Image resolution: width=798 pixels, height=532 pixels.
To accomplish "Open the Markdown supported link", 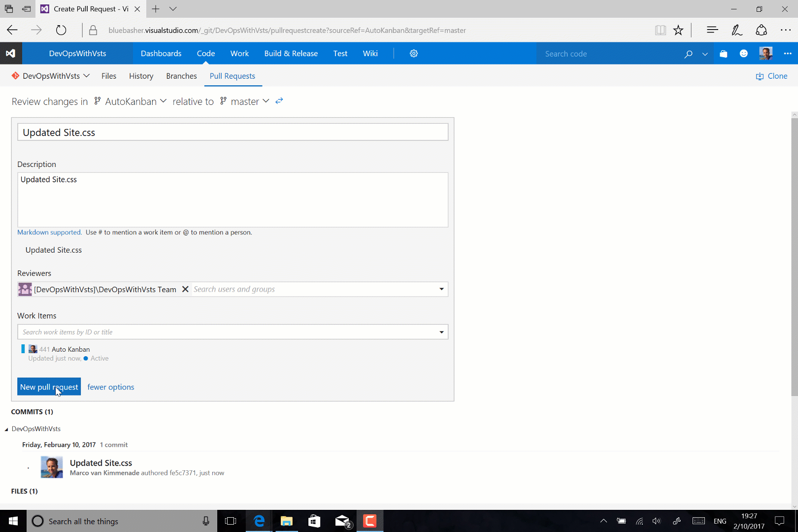I will point(49,233).
